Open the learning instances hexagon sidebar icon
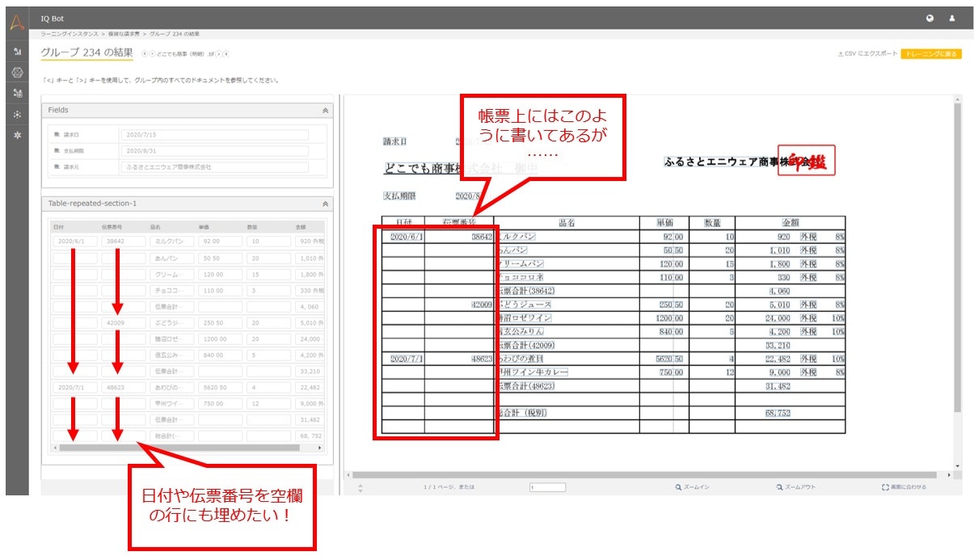The width and height of the screenshot is (974, 560). click(17, 73)
